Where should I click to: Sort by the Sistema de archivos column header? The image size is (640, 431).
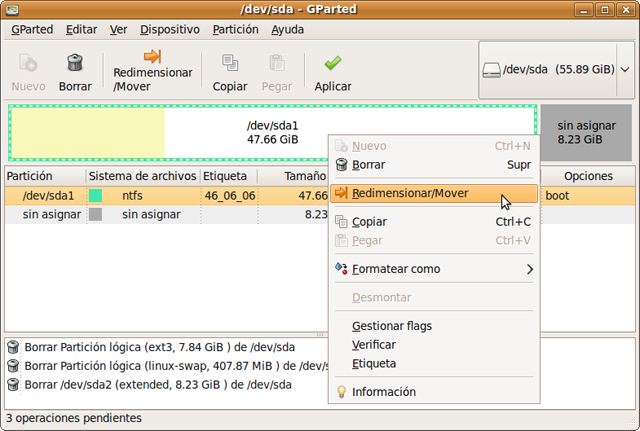pyautogui.click(x=141, y=176)
